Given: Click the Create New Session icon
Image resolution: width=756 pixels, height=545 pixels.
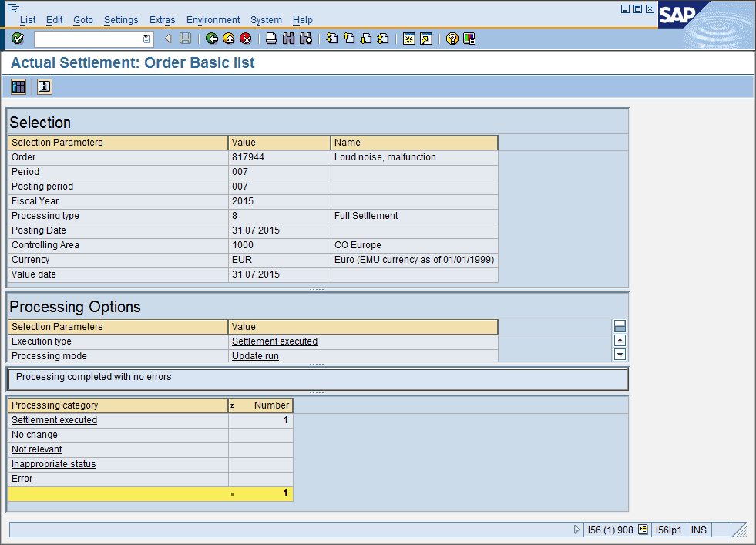Looking at the screenshot, I should click(x=409, y=39).
